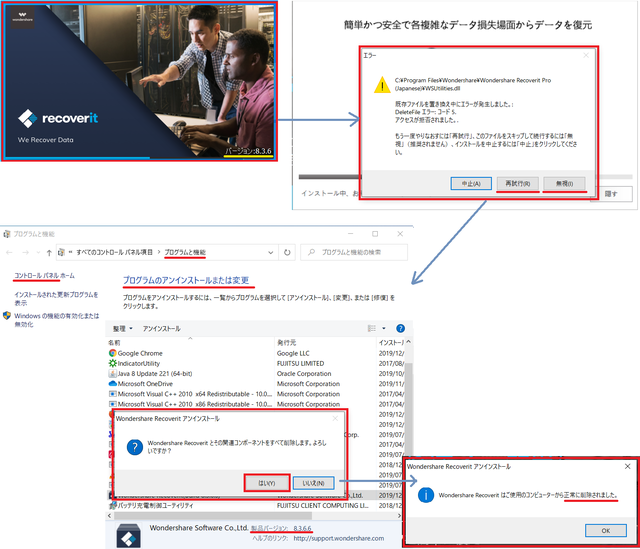Click the Java icon in list
The image size is (640, 549).
pos(113,373)
